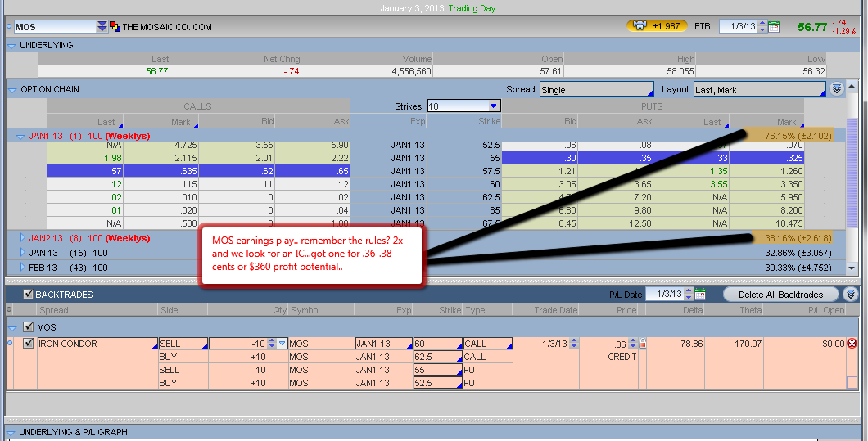Click the market maker move badge ±1.987
868x441 pixels.
pos(657,27)
